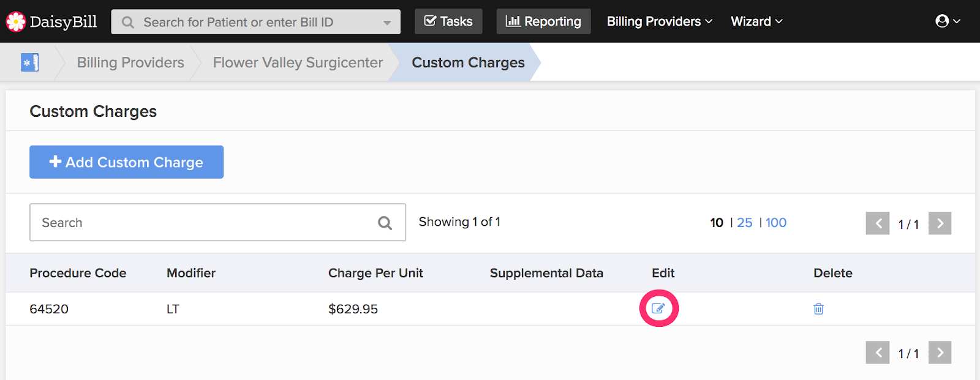
Task: Expand the Billing Providers menu
Action: (x=660, y=21)
